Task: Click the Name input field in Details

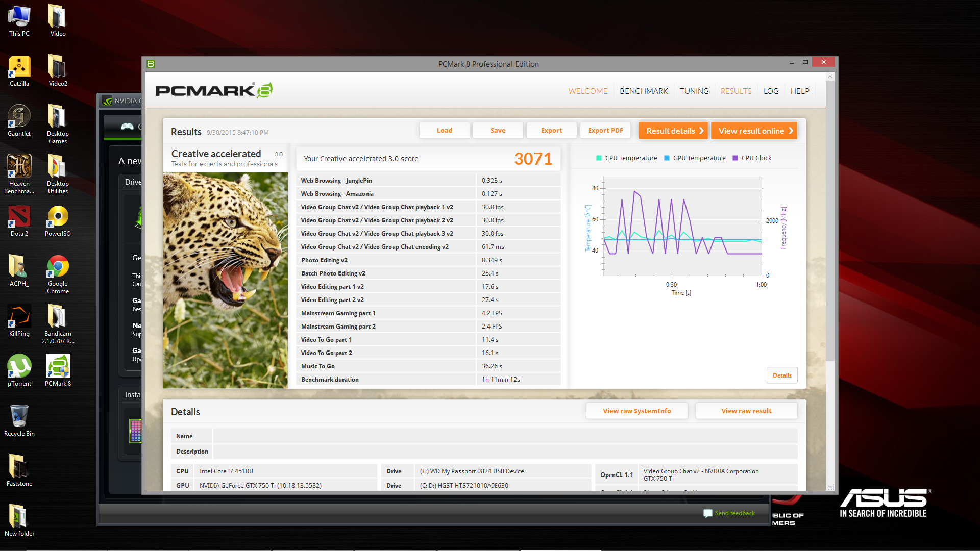Action: 505,436
